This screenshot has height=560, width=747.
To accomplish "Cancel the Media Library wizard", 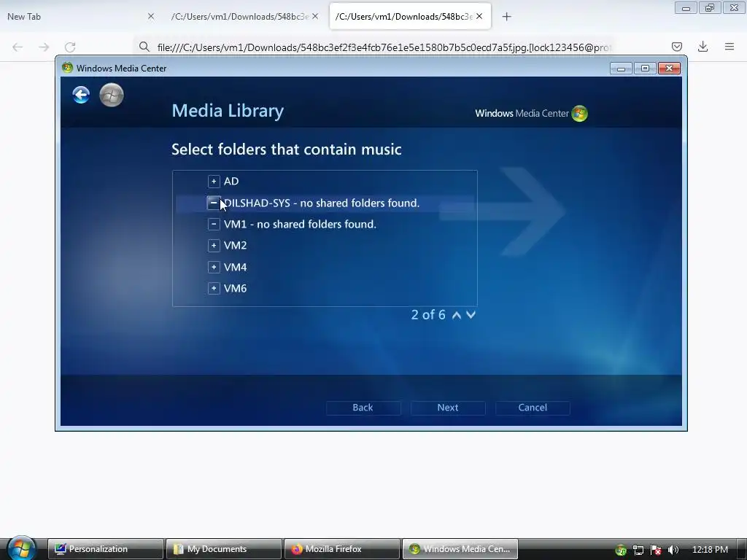I will coord(533,408).
